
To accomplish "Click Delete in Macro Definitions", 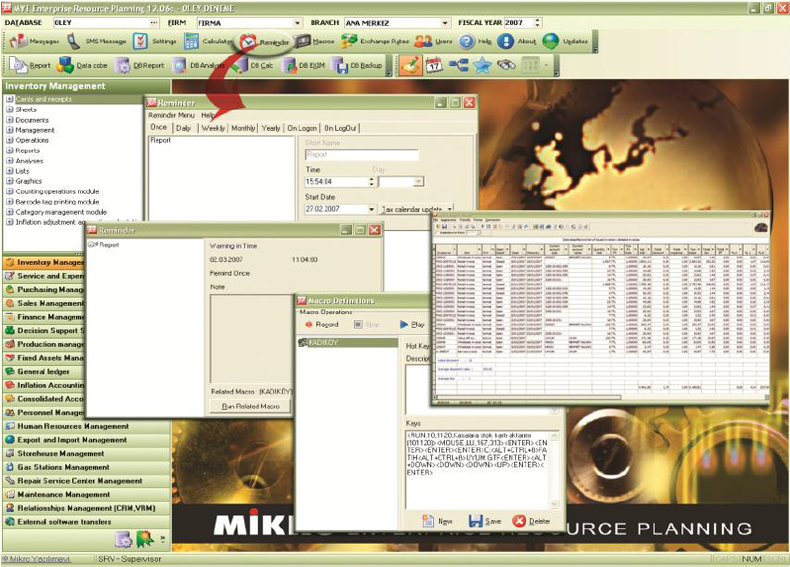I will tap(531, 521).
